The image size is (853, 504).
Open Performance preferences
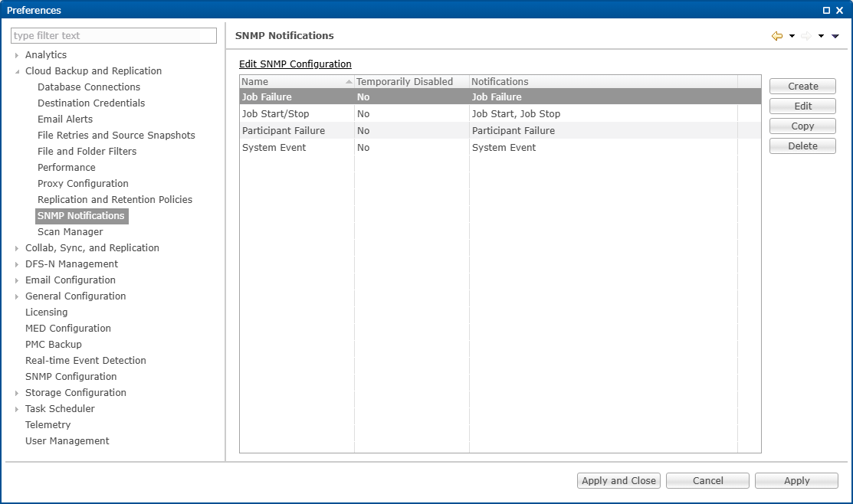click(67, 168)
